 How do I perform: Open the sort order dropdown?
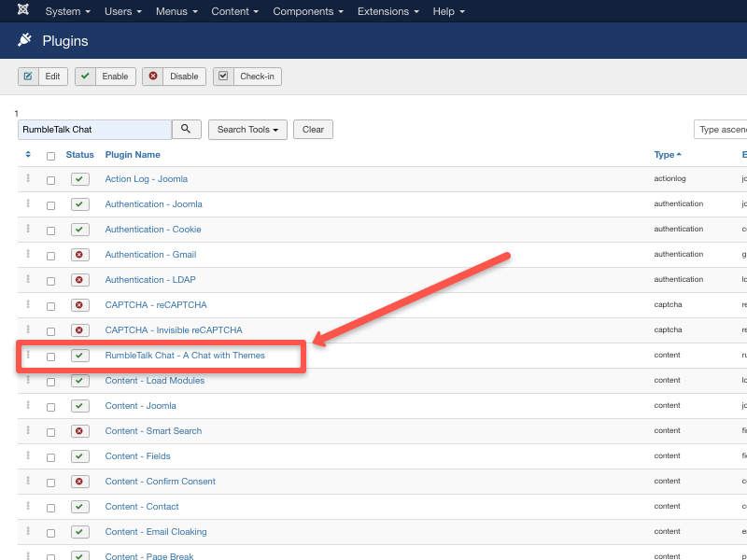point(720,130)
